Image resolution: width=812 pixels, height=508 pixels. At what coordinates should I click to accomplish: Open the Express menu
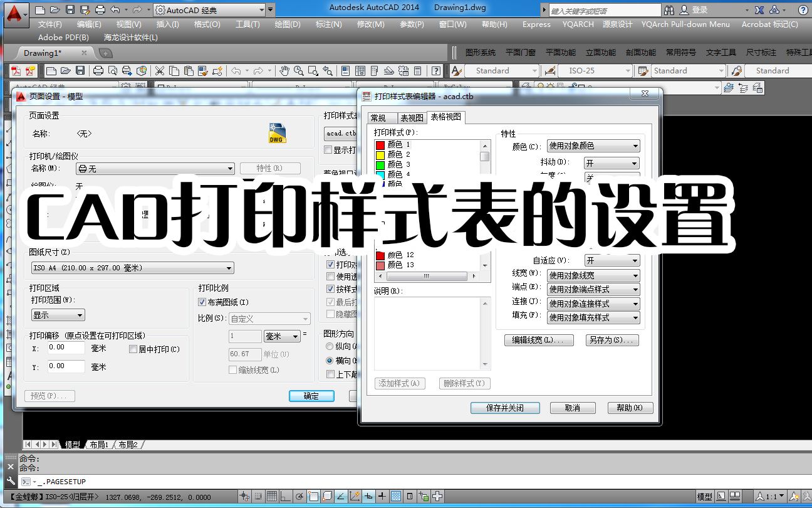pyautogui.click(x=536, y=24)
